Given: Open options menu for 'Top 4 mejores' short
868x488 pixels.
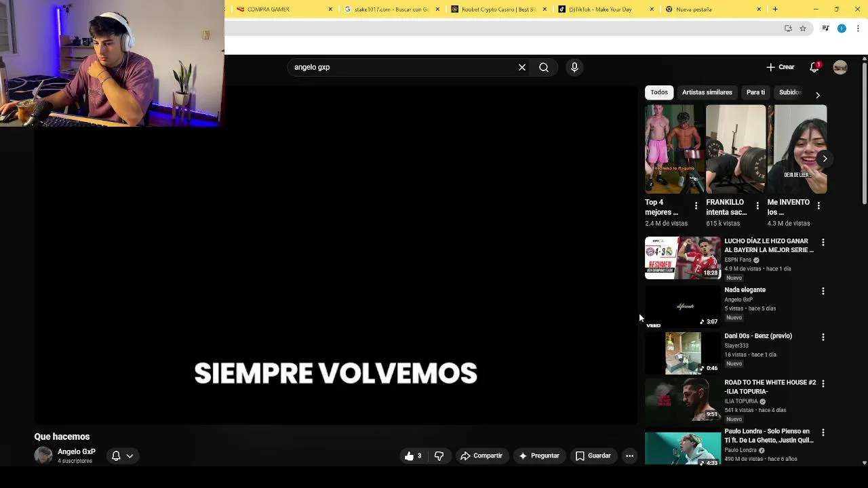Looking at the screenshot, I should [696, 205].
